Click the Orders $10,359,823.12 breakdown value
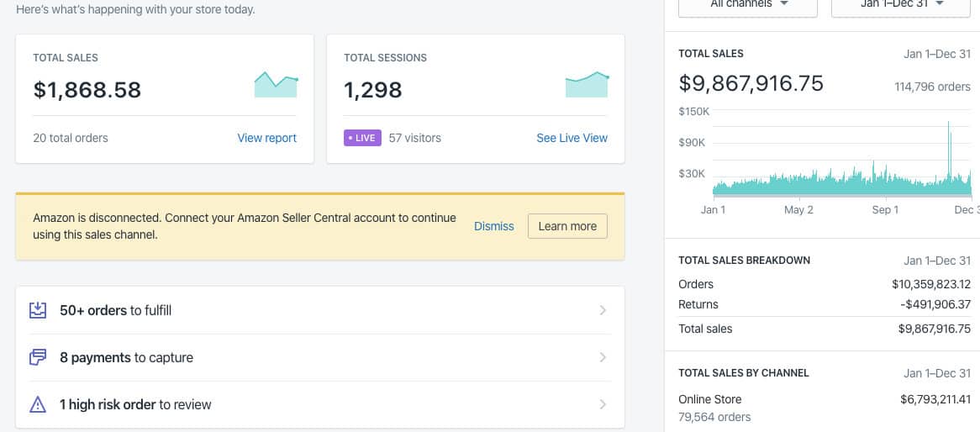Image resolution: width=980 pixels, height=432 pixels. [x=931, y=284]
